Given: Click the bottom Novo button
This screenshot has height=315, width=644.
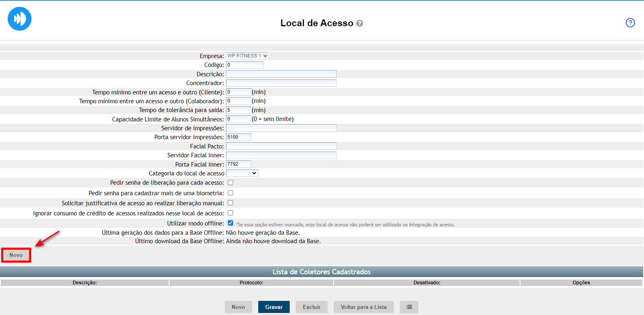Looking at the screenshot, I should (x=238, y=307).
